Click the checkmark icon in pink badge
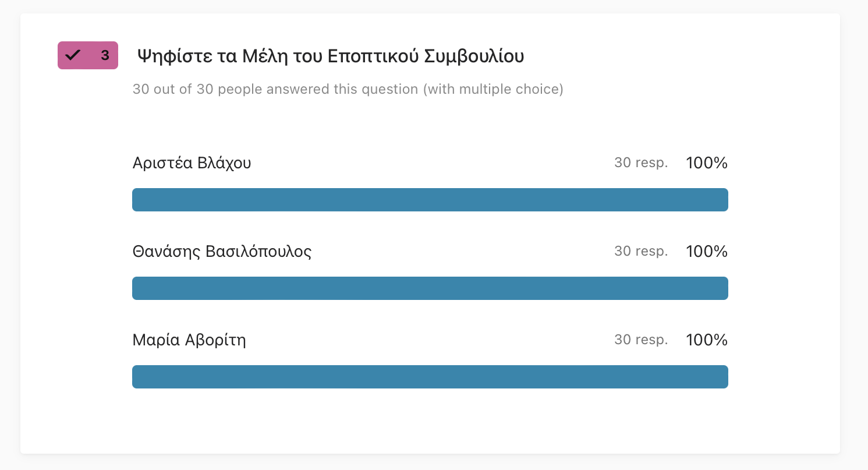The image size is (868, 470). 73,55
